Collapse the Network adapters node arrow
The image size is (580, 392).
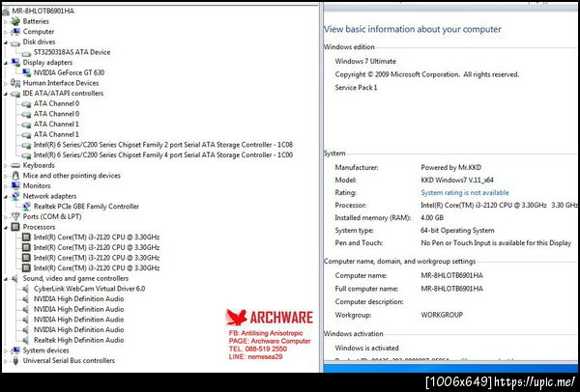point(6,197)
